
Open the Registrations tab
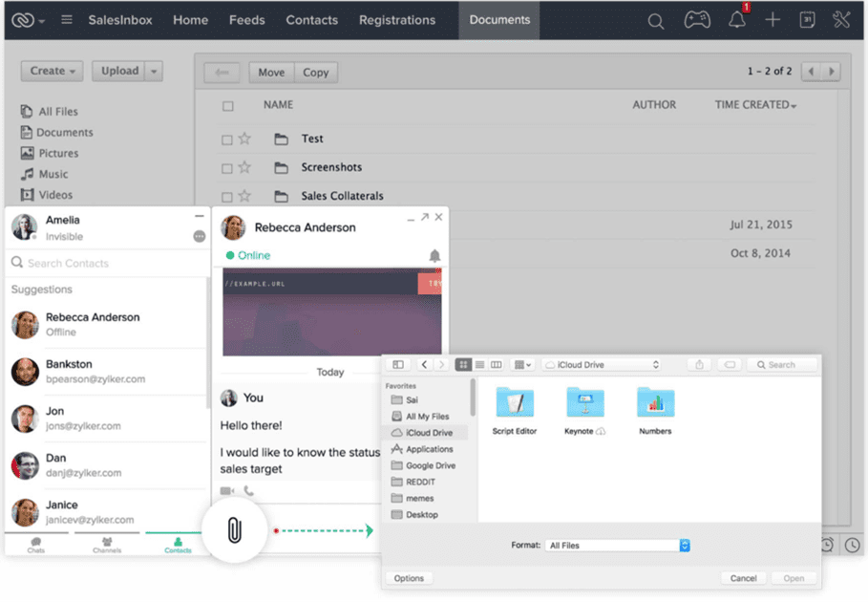tap(397, 20)
